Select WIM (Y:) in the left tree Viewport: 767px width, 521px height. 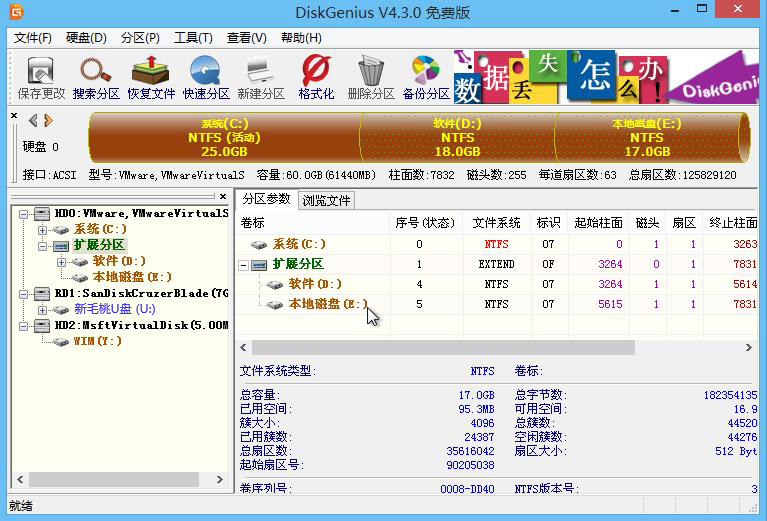pos(97,341)
